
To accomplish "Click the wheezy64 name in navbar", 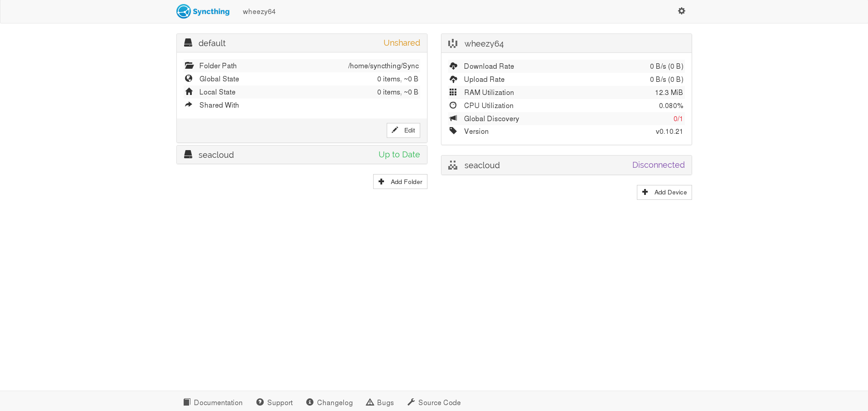I will coord(259,12).
